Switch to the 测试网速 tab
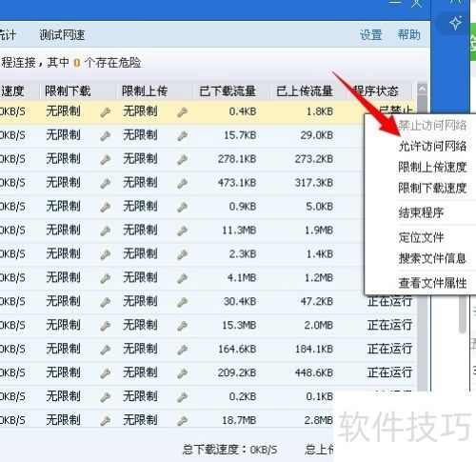 point(62,35)
